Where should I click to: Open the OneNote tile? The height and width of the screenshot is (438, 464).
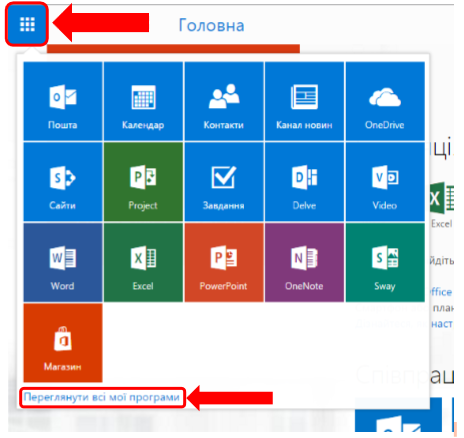(304, 262)
